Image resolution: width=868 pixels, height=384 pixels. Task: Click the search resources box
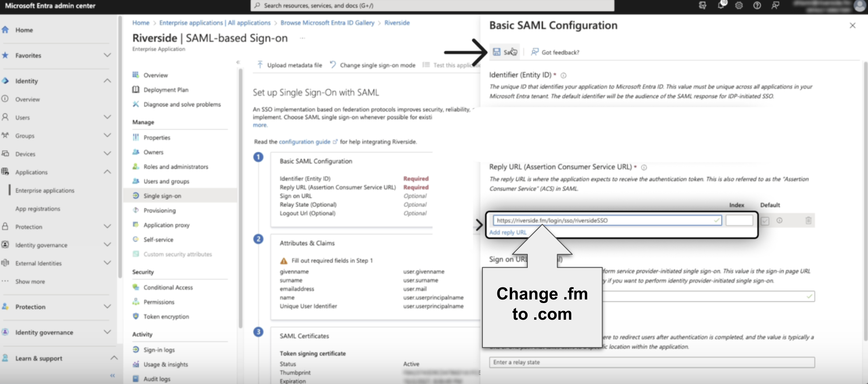tap(432, 5)
